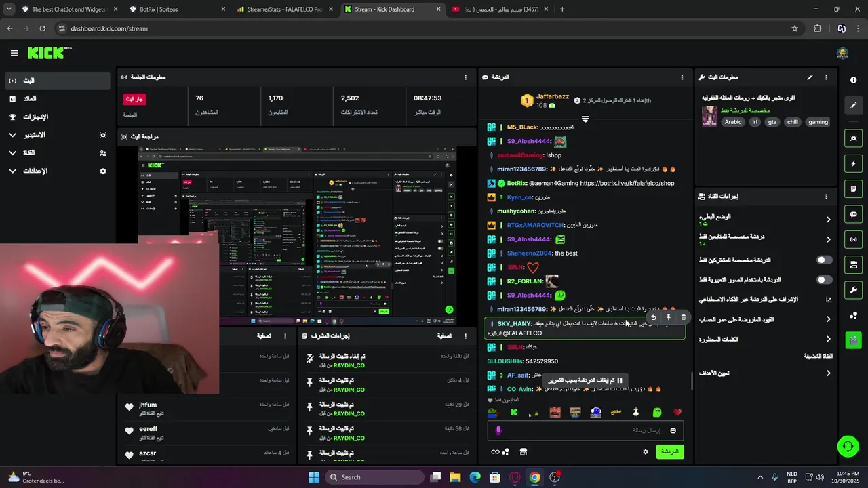Click the shop storefront icon below the chat

524,452
